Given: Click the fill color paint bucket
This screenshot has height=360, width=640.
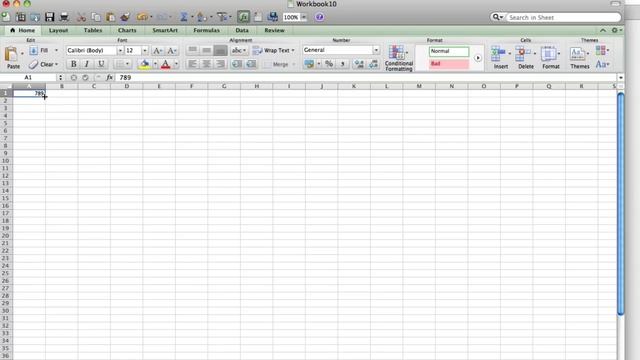Looking at the screenshot, I should click(144, 64).
